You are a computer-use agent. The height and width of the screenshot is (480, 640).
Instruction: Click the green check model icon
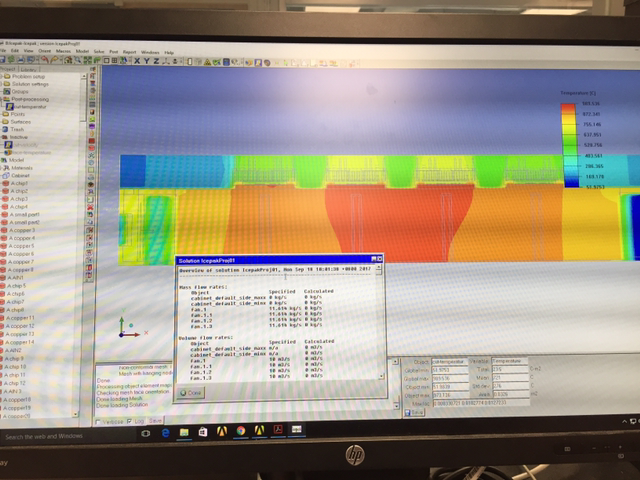[217, 62]
